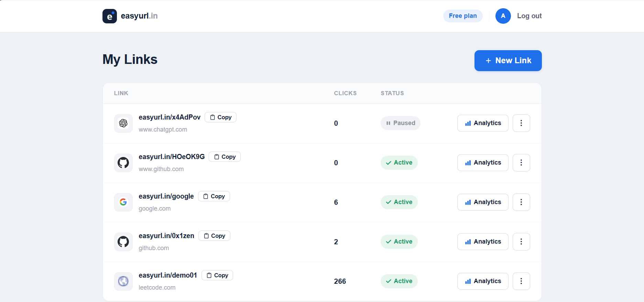Click ChatGPT favicon in x4AdPov row

click(x=123, y=123)
